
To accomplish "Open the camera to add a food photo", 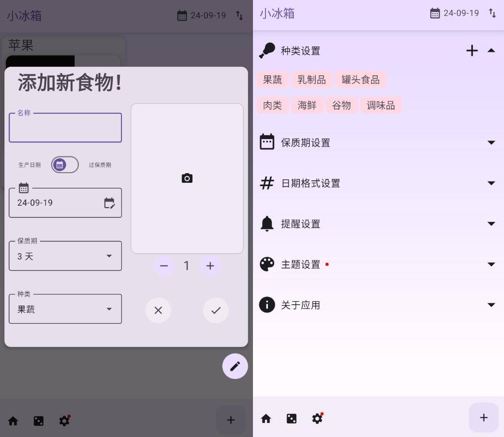I will (x=187, y=178).
